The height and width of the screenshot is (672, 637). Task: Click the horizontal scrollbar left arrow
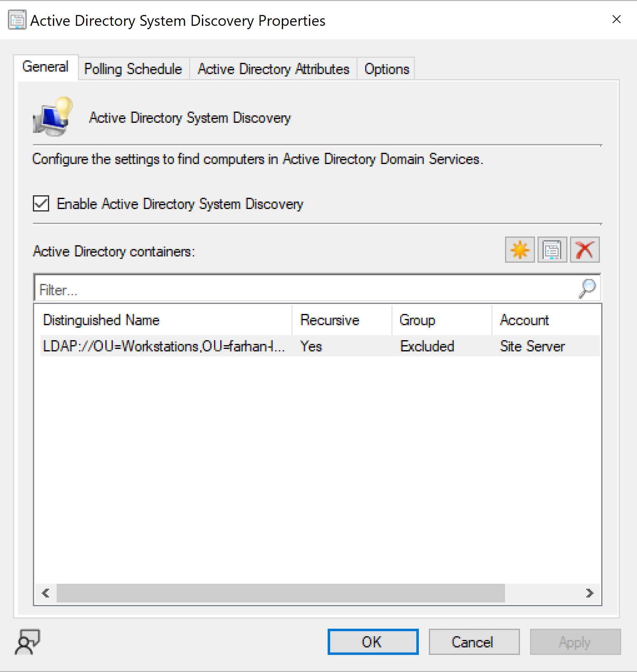(x=46, y=593)
